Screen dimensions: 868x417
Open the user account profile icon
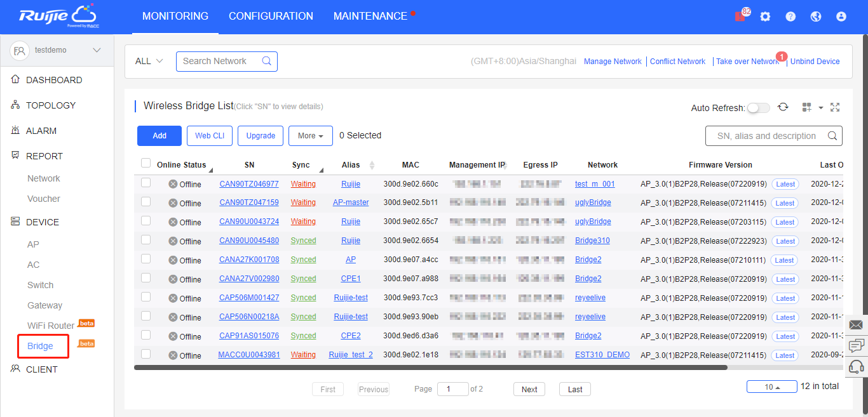tap(841, 17)
